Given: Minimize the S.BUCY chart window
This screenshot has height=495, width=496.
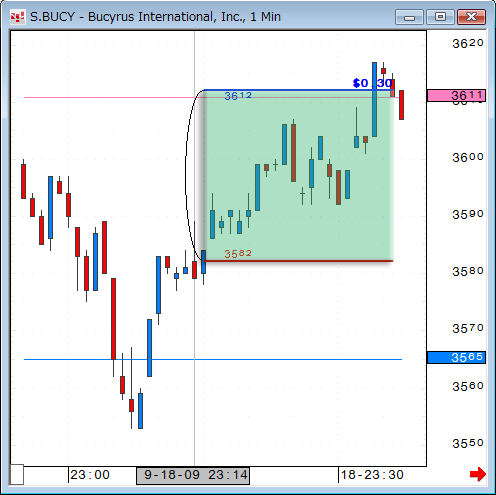Looking at the screenshot, I should coord(409,17).
